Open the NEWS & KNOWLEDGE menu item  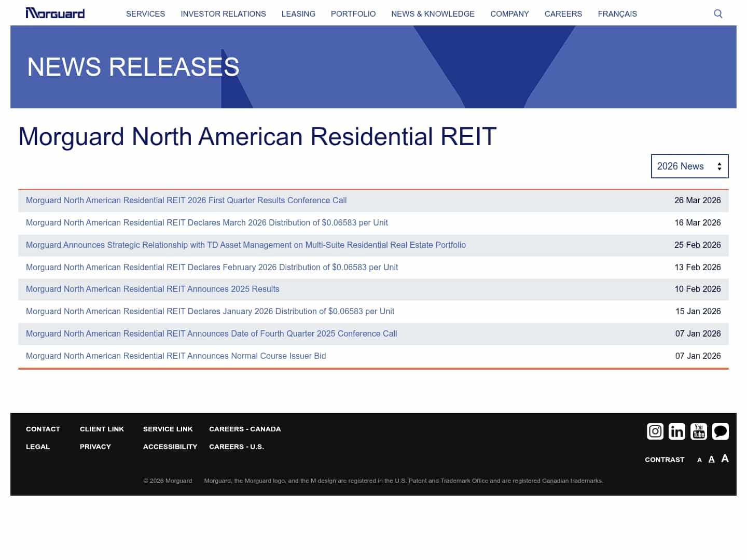433,14
